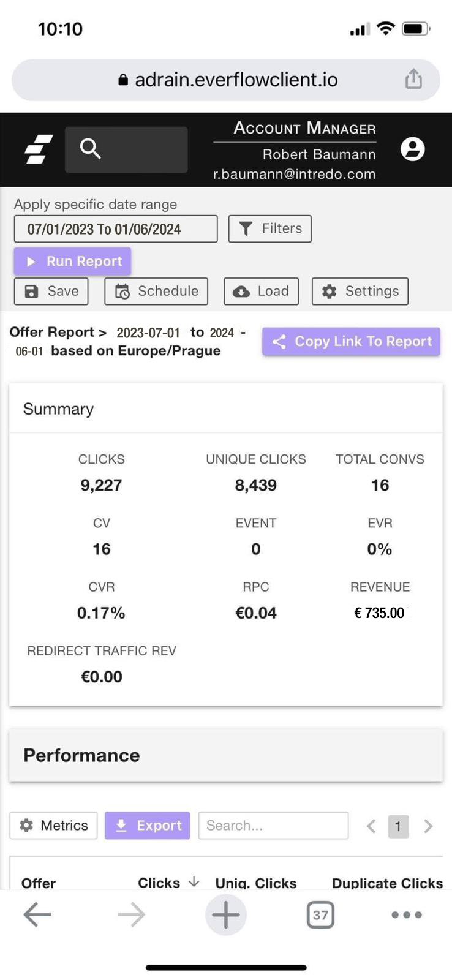The height and width of the screenshot is (980, 452).
Task: Load a saved report
Action: [x=262, y=292]
